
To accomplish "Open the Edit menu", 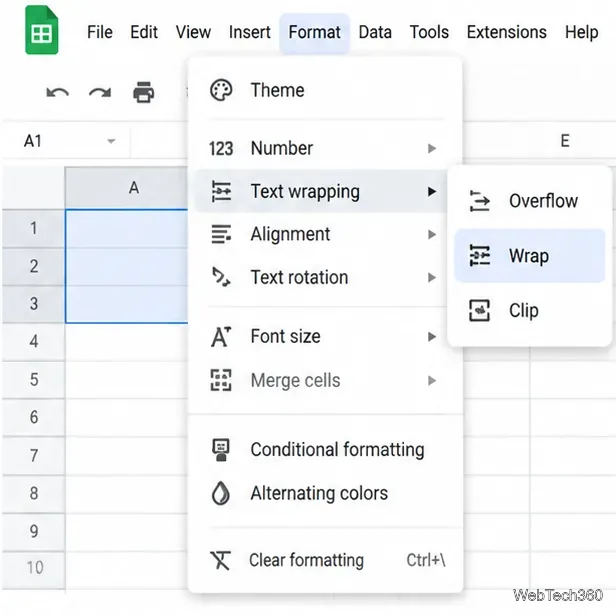I will pyautogui.click(x=144, y=32).
